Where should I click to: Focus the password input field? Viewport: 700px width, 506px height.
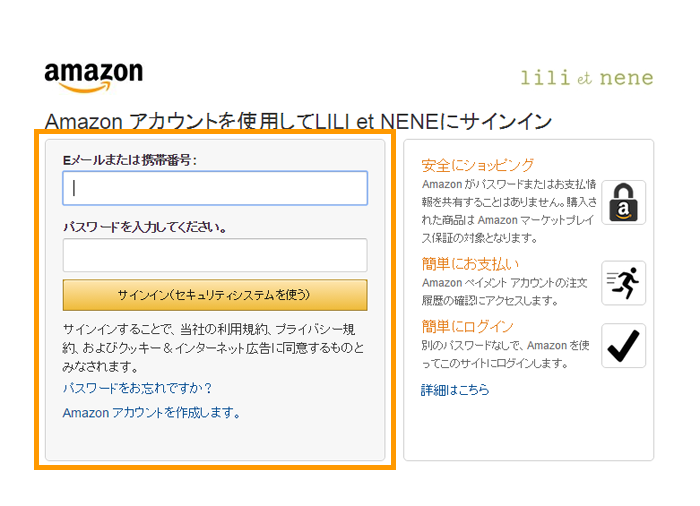214,255
